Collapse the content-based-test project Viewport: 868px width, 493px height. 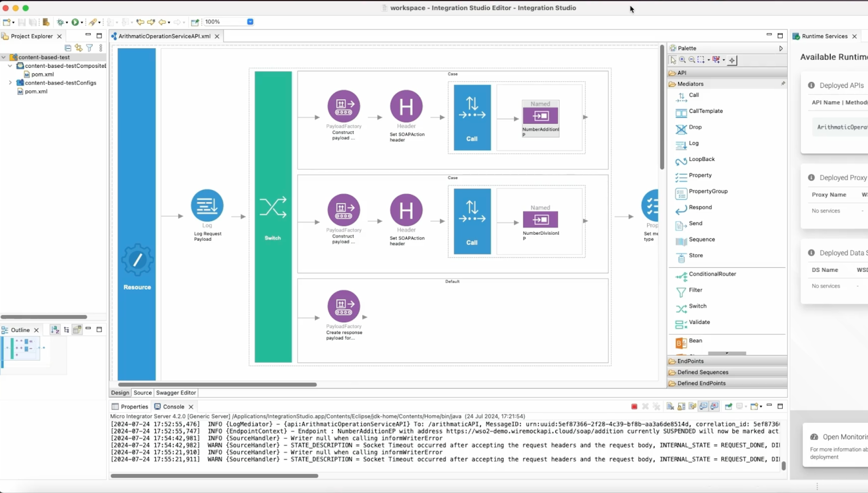click(x=3, y=57)
